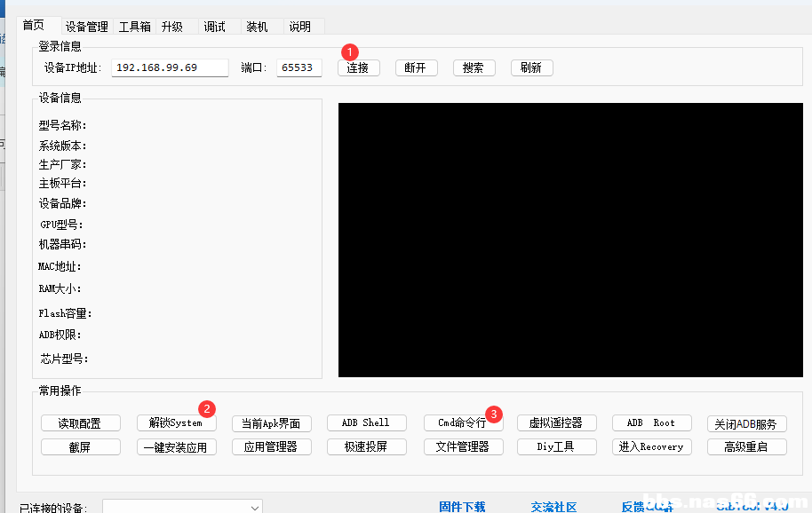Image resolution: width=812 pixels, height=513 pixels.
Task: Click the 端口 port input field
Action: (x=299, y=68)
